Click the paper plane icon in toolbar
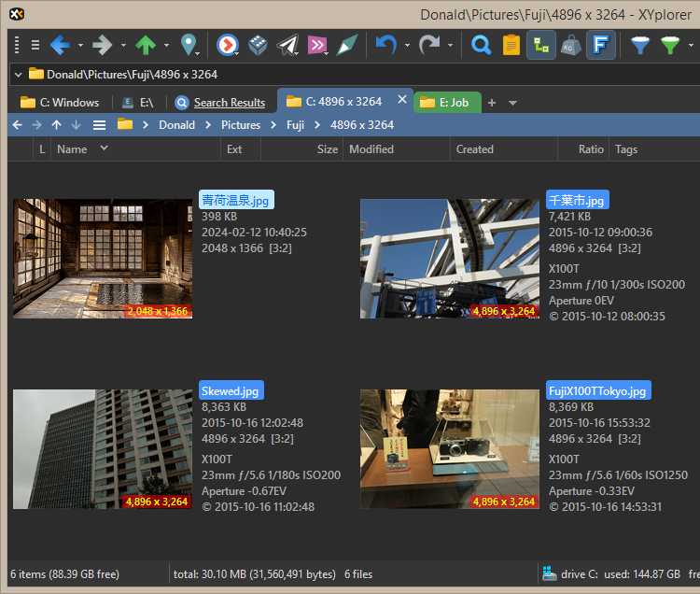The height and width of the screenshot is (594, 700). [288, 45]
